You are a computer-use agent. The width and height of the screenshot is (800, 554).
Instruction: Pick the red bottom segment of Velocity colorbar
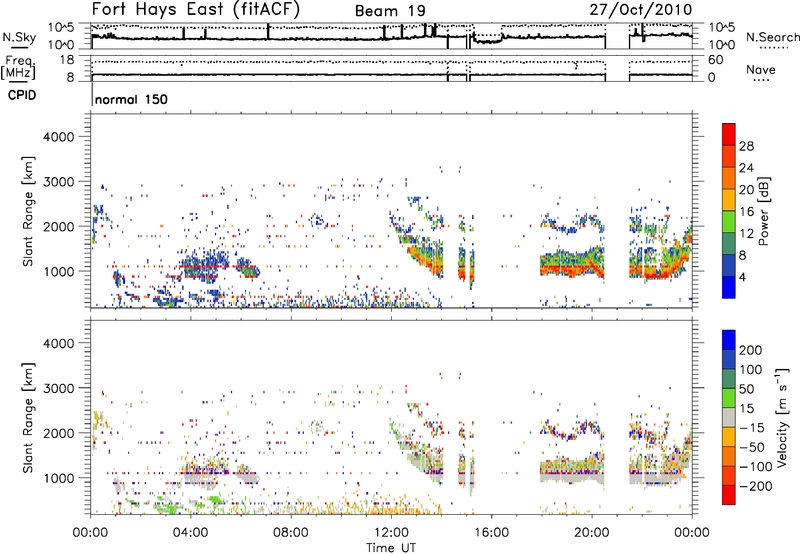point(729,495)
